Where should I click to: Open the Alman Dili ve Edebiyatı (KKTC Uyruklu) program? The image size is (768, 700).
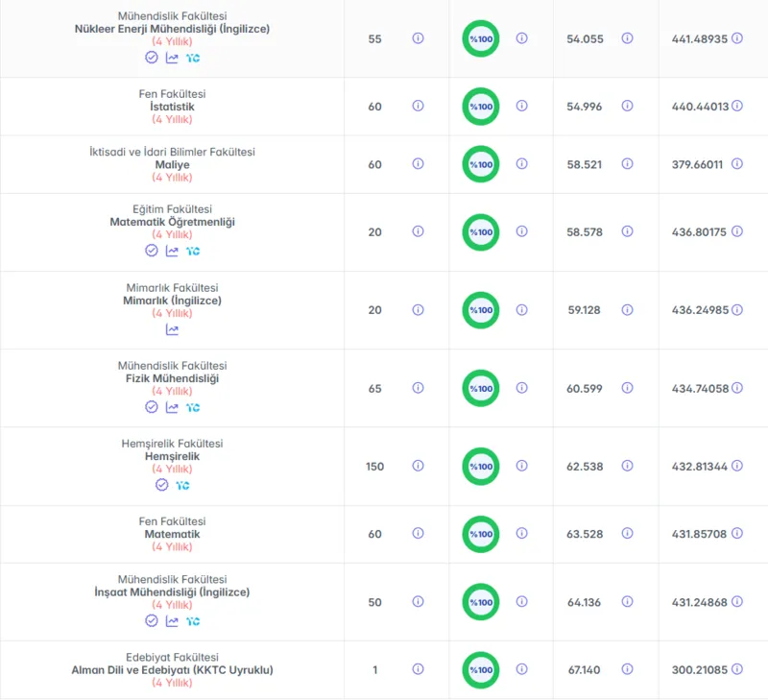coord(172,669)
